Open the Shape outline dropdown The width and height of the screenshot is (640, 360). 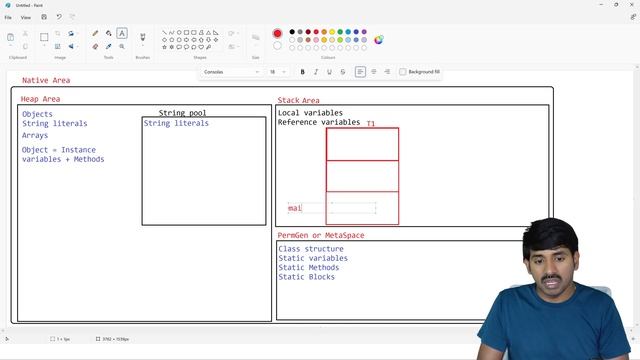click(233, 33)
